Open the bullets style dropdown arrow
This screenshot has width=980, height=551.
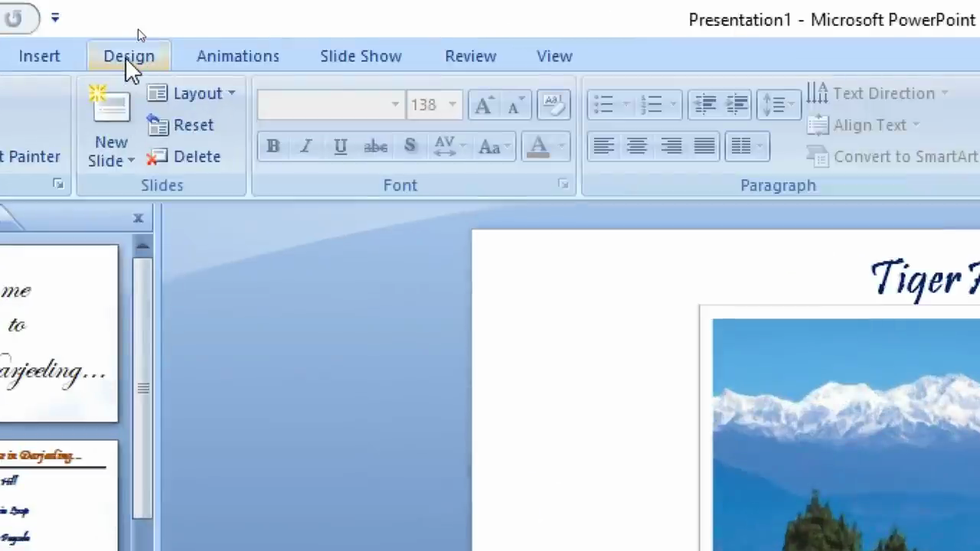(626, 105)
